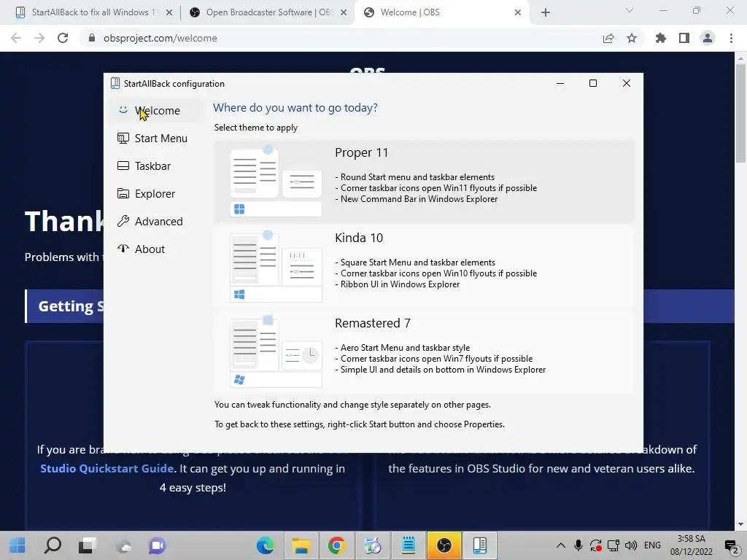This screenshot has height=560, width=747.
Task: Open the taskbar chat camera icon
Action: tap(157, 545)
